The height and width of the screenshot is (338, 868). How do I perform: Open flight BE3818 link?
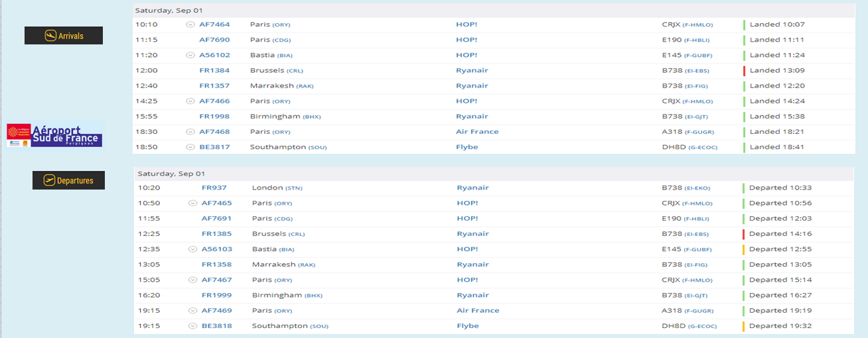216,325
